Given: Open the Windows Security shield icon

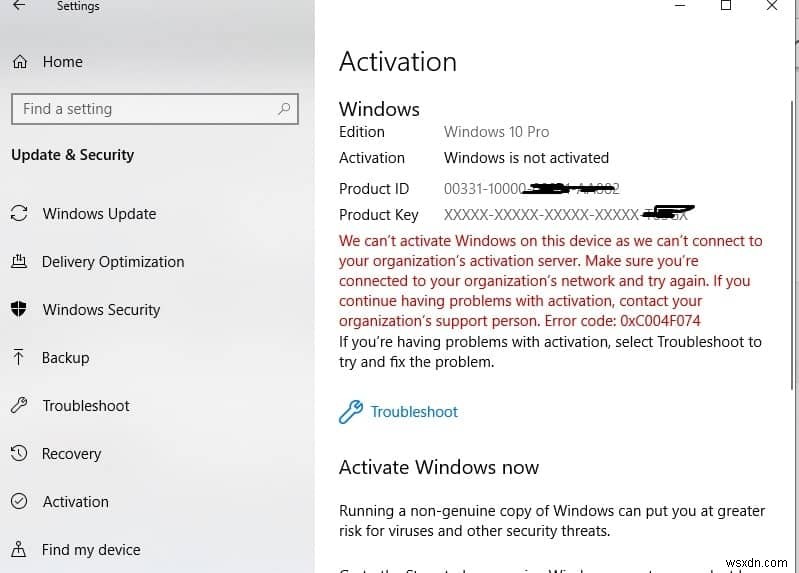Looking at the screenshot, I should coord(19,309).
